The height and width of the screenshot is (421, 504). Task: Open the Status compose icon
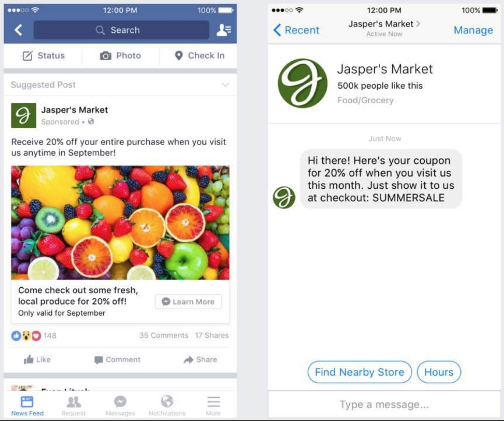tap(27, 56)
